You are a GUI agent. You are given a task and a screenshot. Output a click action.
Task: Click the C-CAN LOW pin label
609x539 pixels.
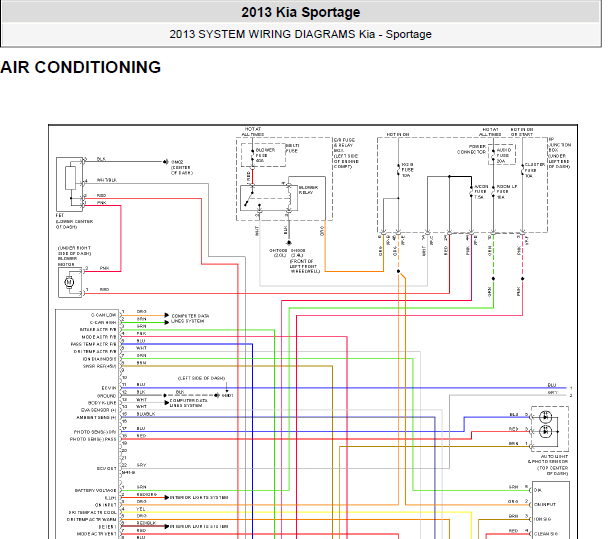click(x=103, y=315)
